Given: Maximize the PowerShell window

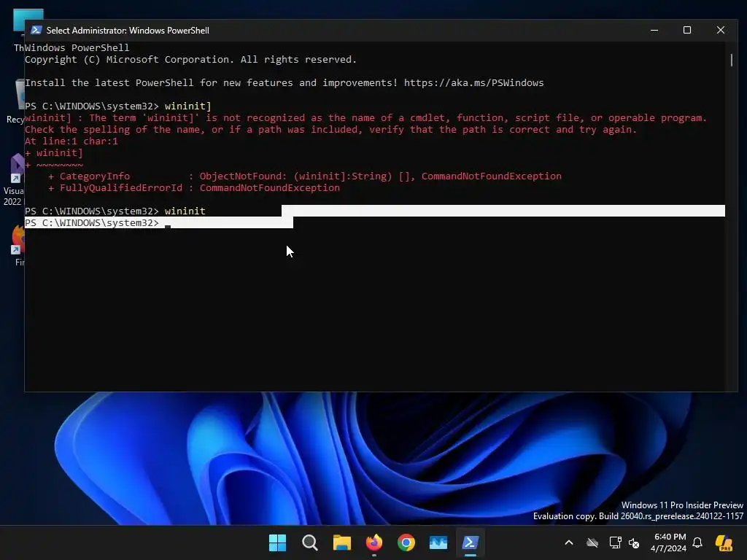Looking at the screenshot, I should coord(687,30).
